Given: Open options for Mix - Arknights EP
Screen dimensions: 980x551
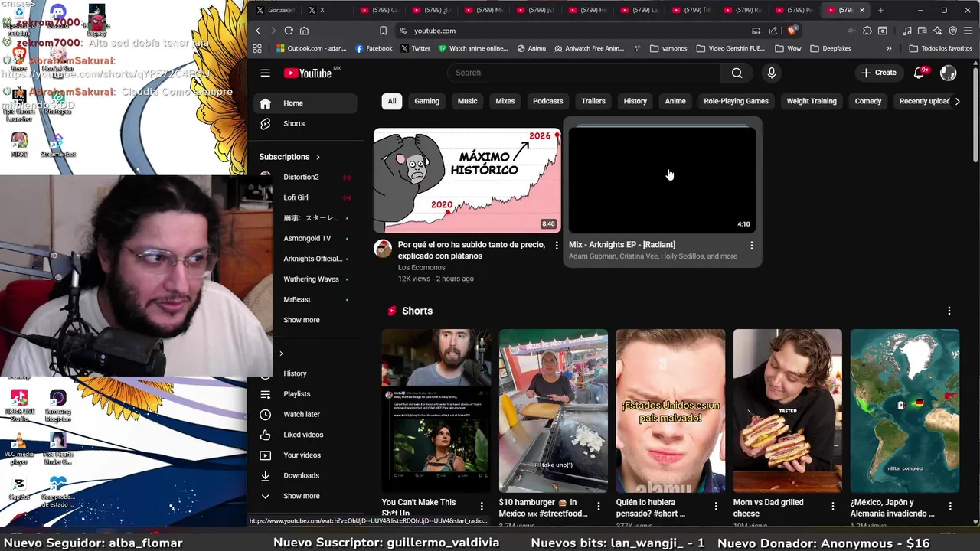Looking at the screenshot, I should 752,246.
